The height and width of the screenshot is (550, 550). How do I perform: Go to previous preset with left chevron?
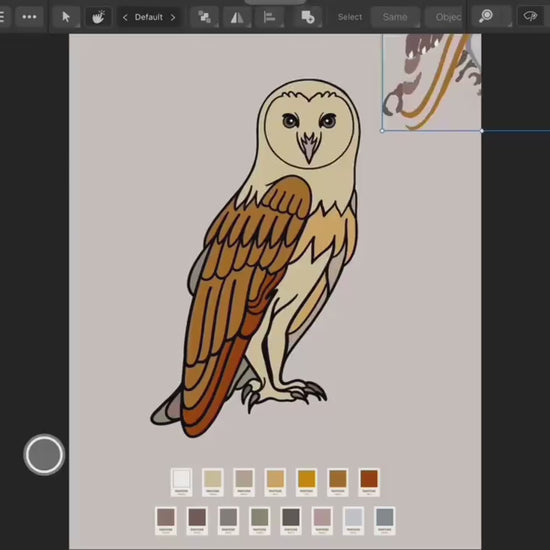click(x=125, y=17)
